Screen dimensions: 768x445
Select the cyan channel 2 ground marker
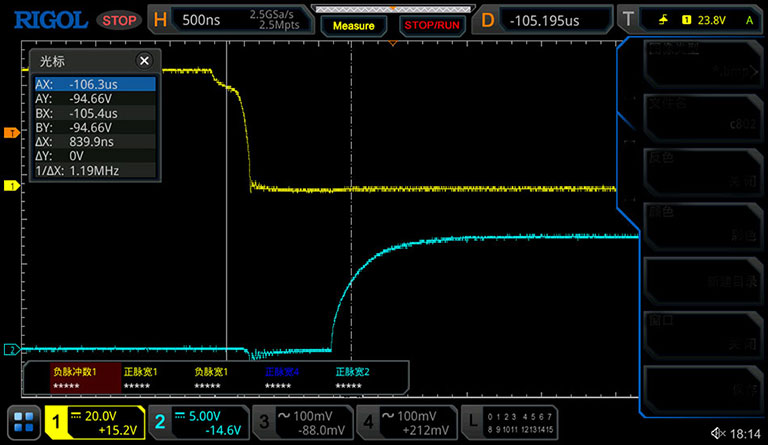click(11, 349)
